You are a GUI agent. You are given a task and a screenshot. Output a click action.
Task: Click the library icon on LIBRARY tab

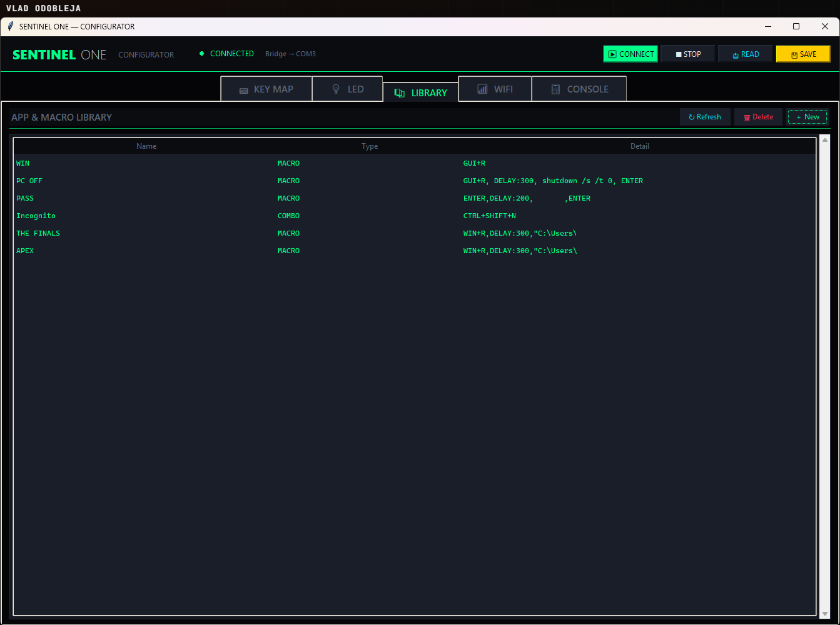click(x=400, y=93)
